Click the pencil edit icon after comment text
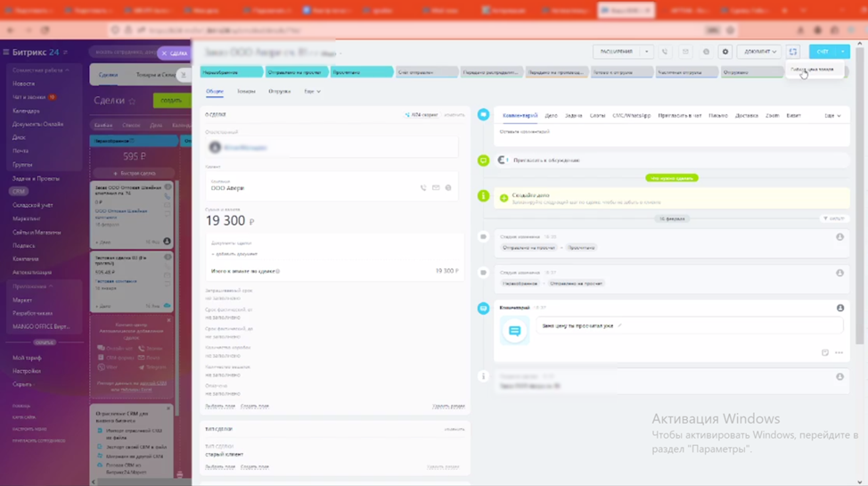 point(619,325)
